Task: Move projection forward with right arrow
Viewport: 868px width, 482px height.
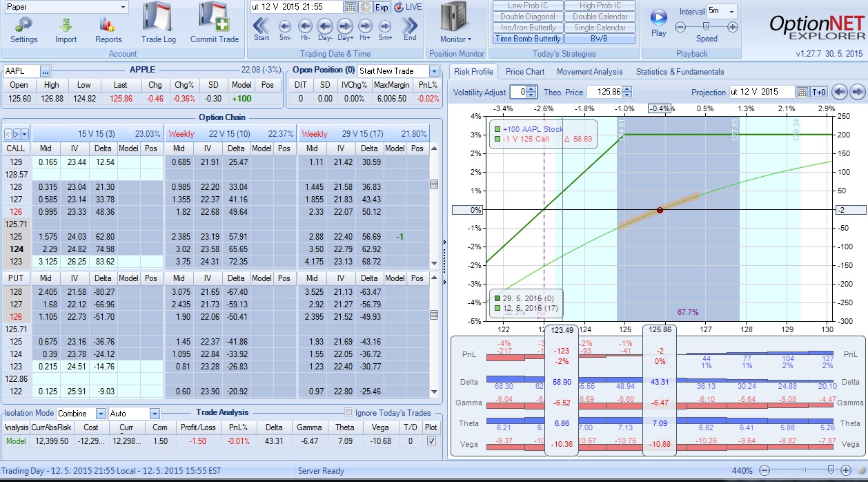Action: point(857,92)
